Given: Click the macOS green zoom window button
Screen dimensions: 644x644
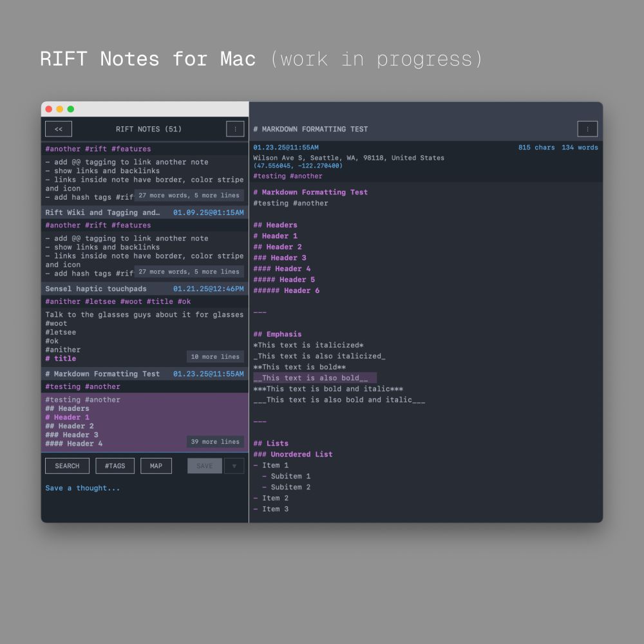Looking at the screenshot, I should point(71,109).
